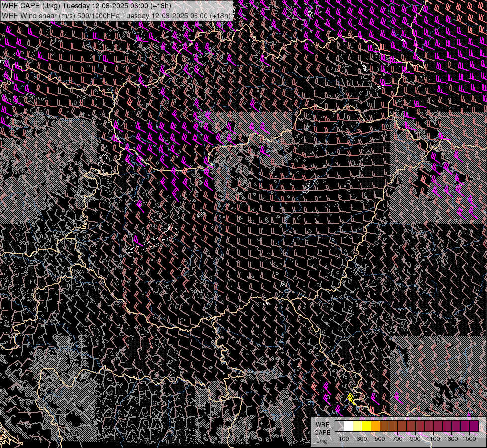Click the legend label 1500
Viewport: 487px width, 448px height.
[x=469, y=439]
